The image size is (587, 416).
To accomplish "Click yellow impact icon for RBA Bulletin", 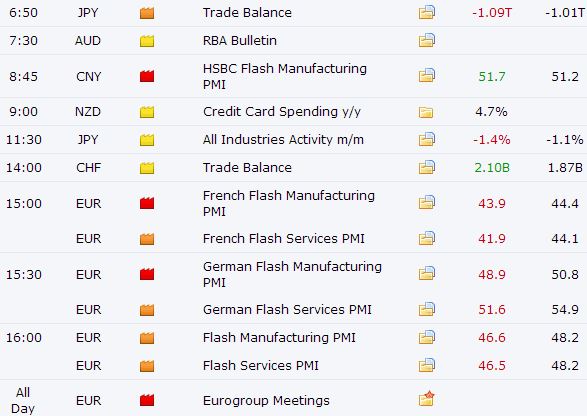I will pos(147,41).
